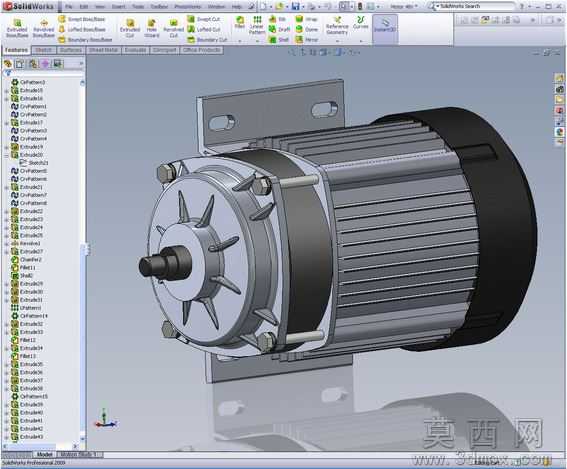This screenshot has height=469, width=567.
Task: Open the DisplayManager tab icon
Action: (57, 64)
